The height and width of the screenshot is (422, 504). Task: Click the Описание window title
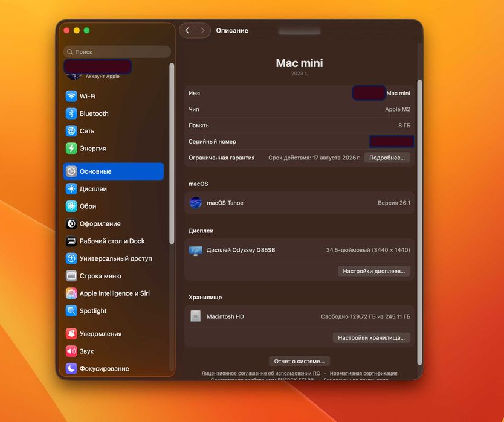(x=232, y=31)
